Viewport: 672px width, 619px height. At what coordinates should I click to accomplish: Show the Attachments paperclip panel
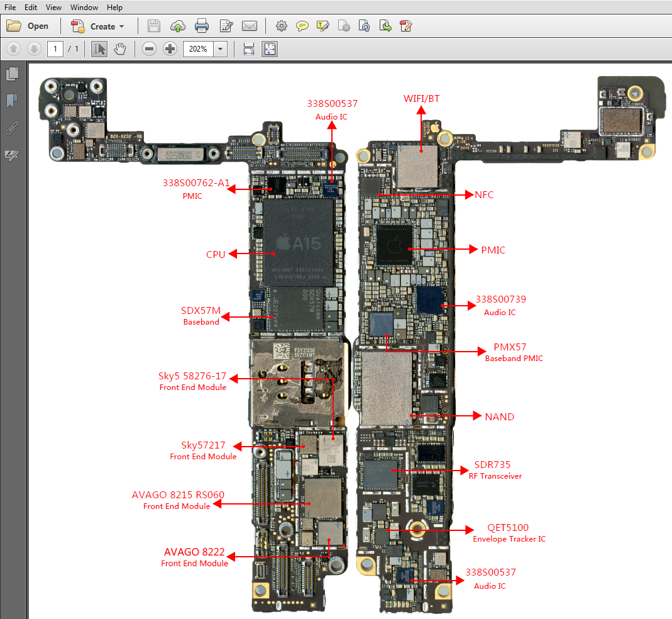(x=12, y=128)
